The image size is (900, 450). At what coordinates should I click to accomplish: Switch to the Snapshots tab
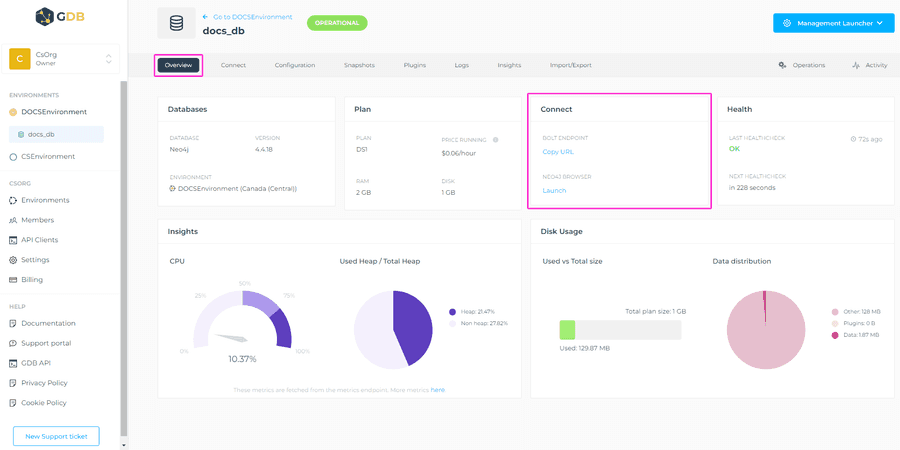pyautogui.click(x=359, y=65)
